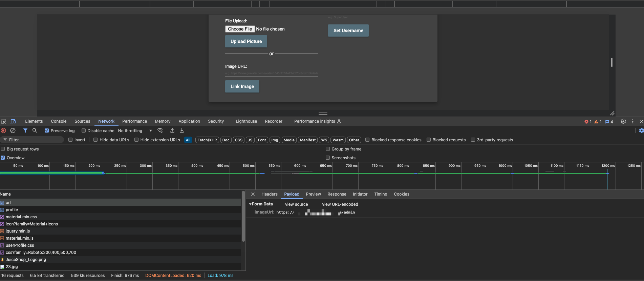
Task: Open network settings gear on the right
Action: pyautogui.click(x=641, y=131)
